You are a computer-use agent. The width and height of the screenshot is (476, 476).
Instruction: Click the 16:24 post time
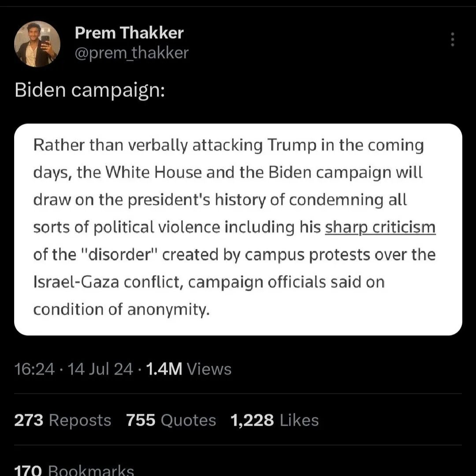click(x=34, y=369)
